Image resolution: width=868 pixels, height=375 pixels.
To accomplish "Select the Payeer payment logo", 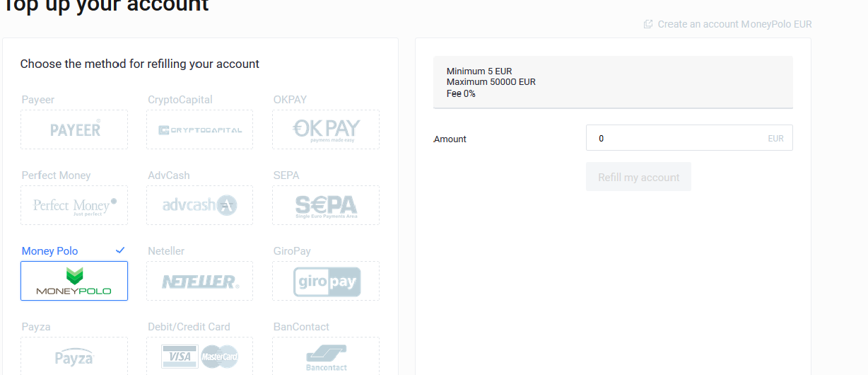I will coord(74,129).
